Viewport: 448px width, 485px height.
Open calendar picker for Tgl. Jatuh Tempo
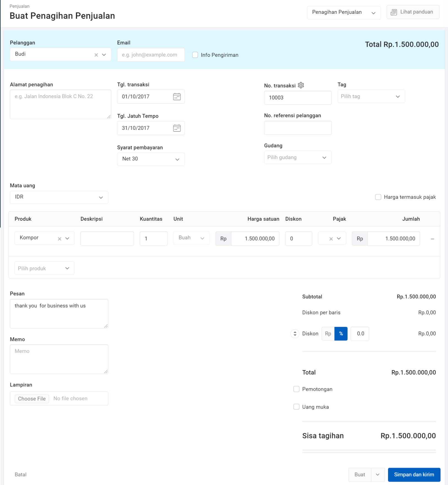[177, 128]
